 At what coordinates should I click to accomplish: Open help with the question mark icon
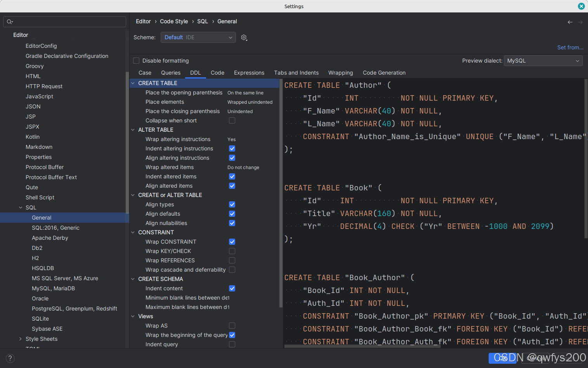pyautogui.click(x=10, y=358)
